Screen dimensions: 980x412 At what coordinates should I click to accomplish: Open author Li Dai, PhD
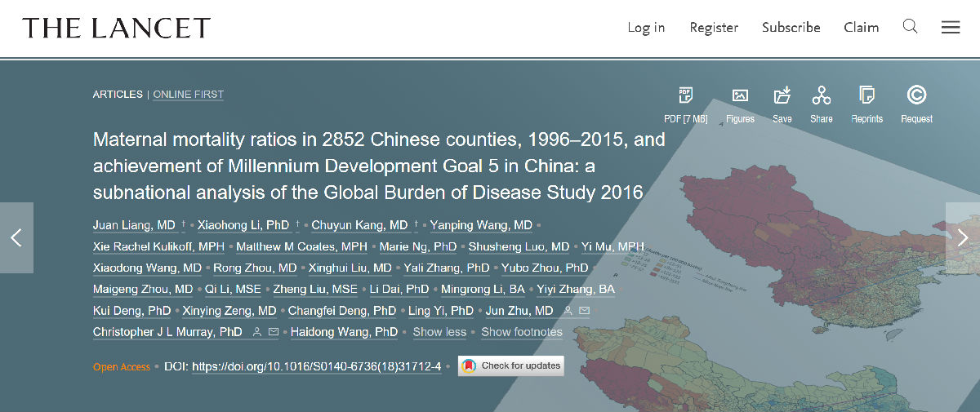click(399, 290)
